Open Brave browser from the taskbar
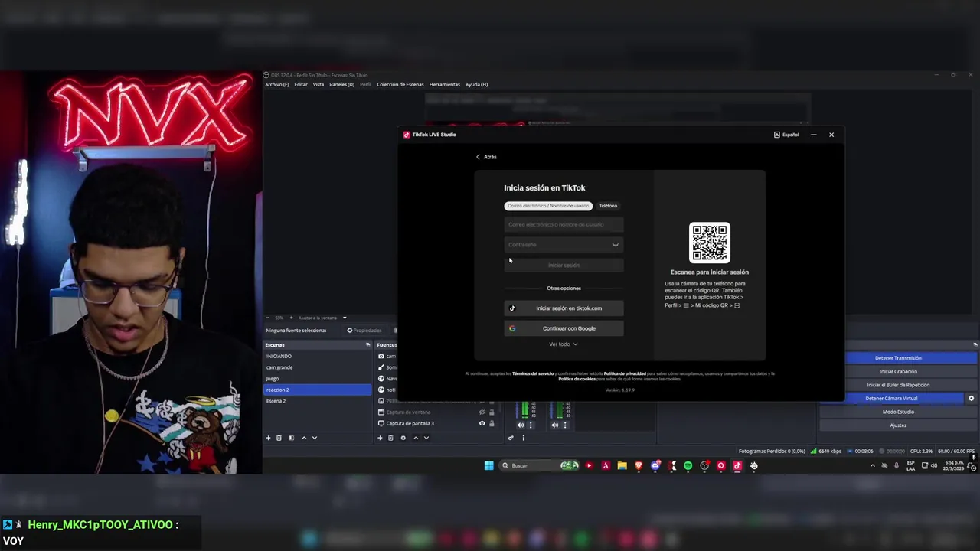This screenshot has width=980, height=551. [x=639, y=465]
